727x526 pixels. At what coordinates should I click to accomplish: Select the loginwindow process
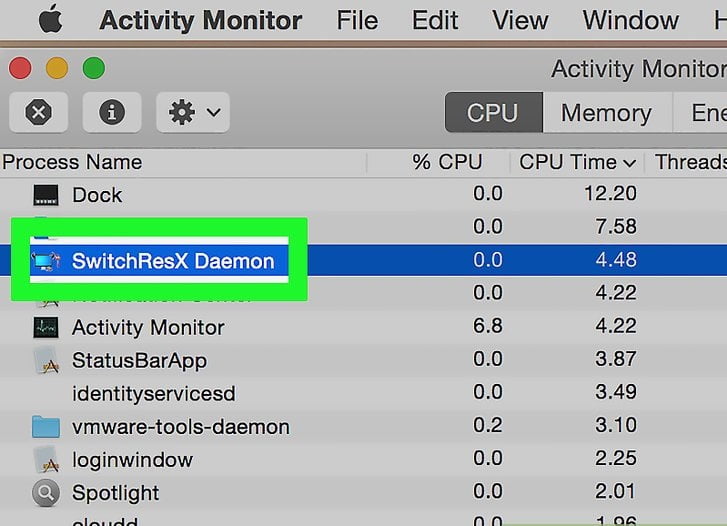pyautogui.click(x=364, y=459)
